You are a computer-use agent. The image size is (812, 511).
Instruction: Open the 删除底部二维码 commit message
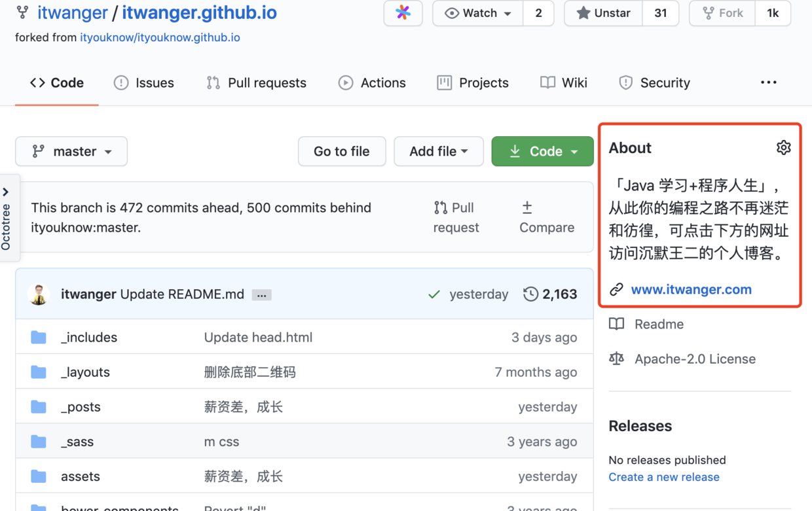(250, 372)
